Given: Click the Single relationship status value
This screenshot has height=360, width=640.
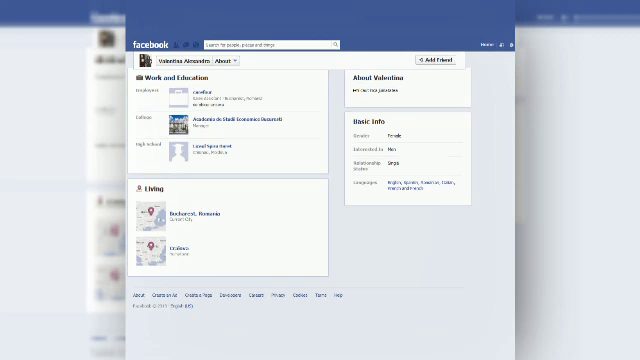Looking at the screenshot, I should (x=393, y=163).
